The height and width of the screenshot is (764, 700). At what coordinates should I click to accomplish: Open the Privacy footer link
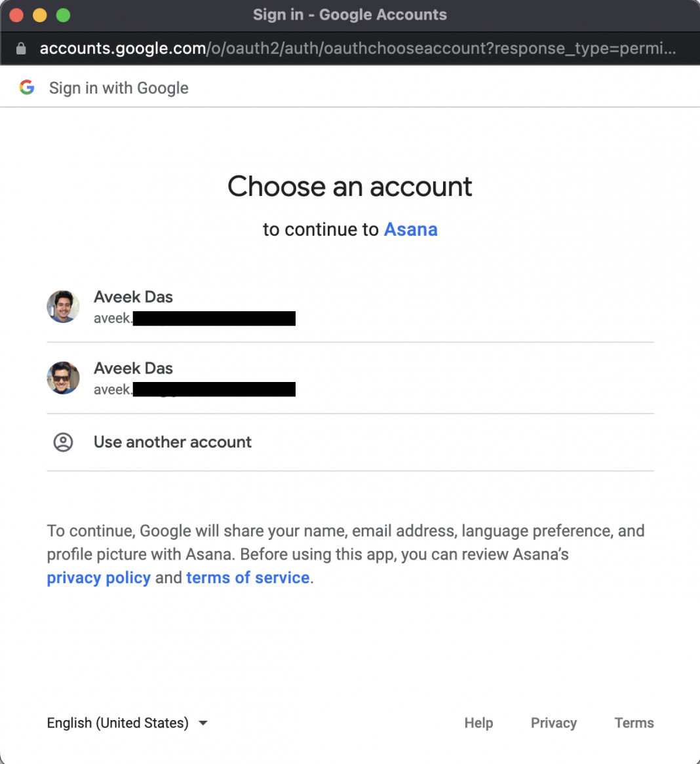click(x=554, y=723)
